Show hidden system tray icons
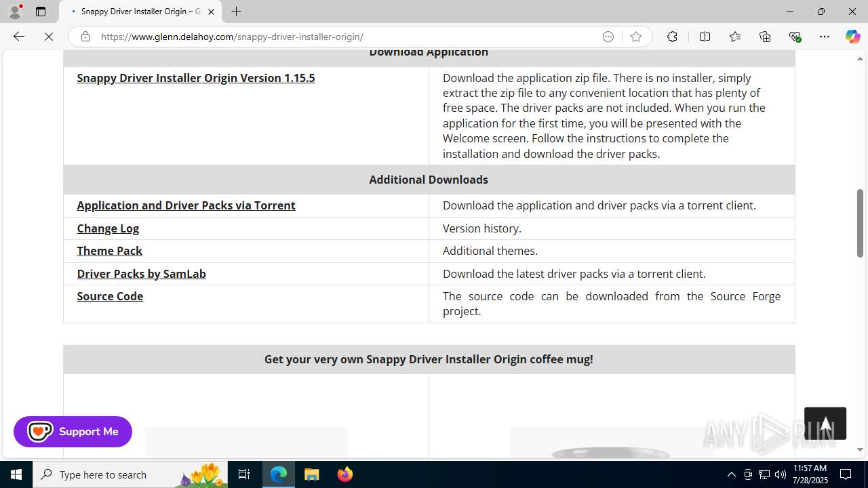 731,474
